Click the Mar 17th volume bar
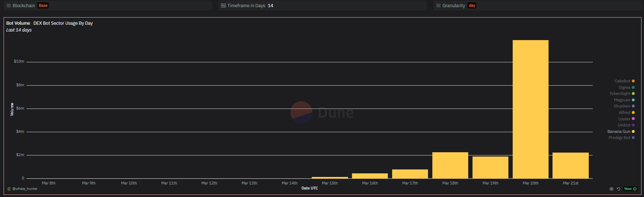This screenshot has height=197, width=644. pyautogui.click(x=410, y=174)
